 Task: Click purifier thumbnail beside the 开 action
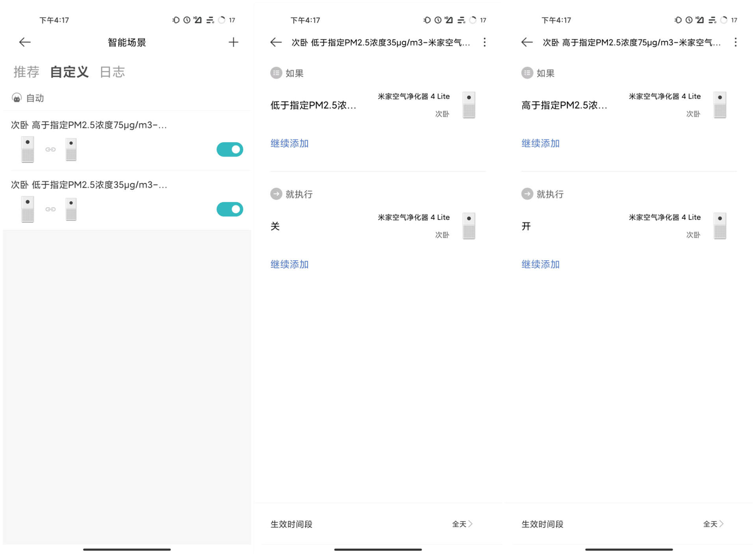pyautogui.click(x=720, y=226)
